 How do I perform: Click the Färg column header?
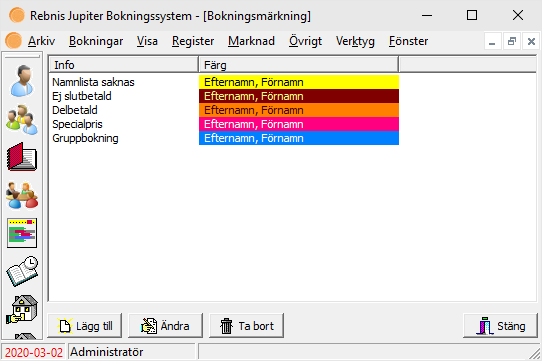[x=299, y=65]
